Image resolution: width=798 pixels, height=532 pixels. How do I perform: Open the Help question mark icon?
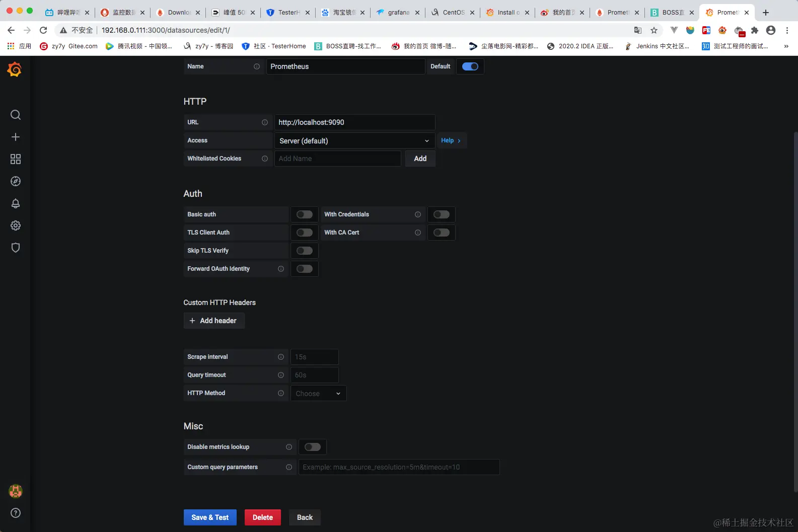[x=16, y=513]
